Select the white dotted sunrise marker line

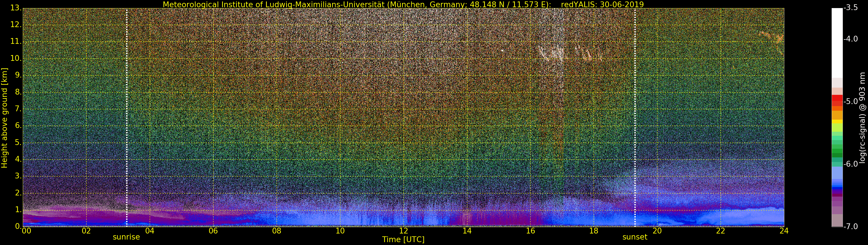tap(127, 117)
